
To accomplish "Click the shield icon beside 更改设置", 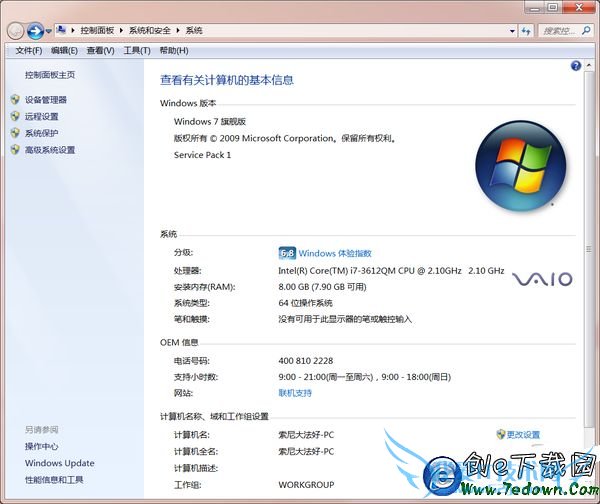I will (501, 434).
